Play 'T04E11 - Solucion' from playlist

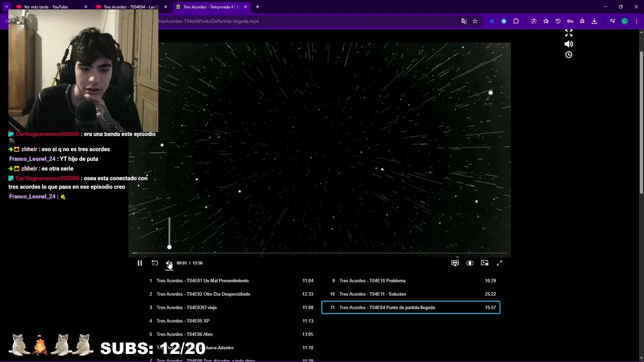[411, 294]
